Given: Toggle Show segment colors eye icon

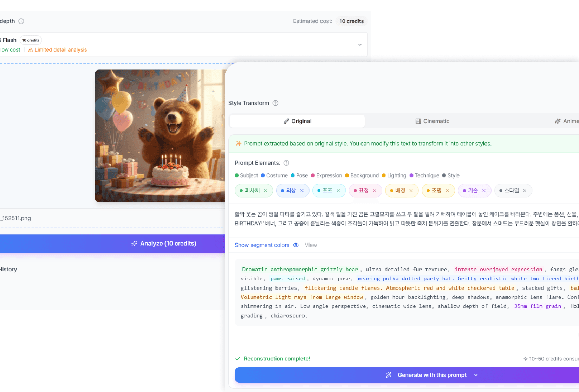Looking at the screenshot, I should (x=296, y=245).
